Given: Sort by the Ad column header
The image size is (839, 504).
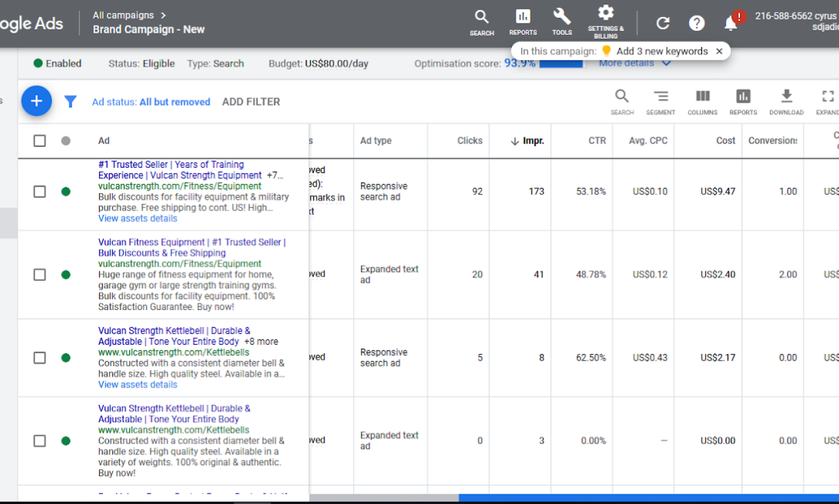Looking at the screenshot, I should coord(104,140).
